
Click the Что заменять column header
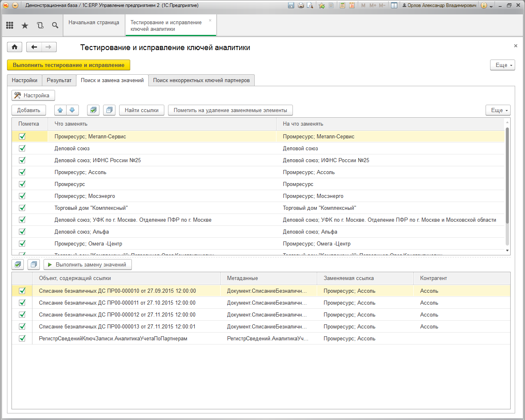tap(162, 124)
